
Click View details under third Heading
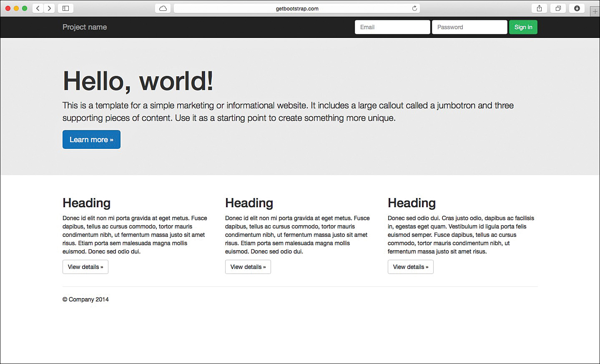[x=411, y=267]
